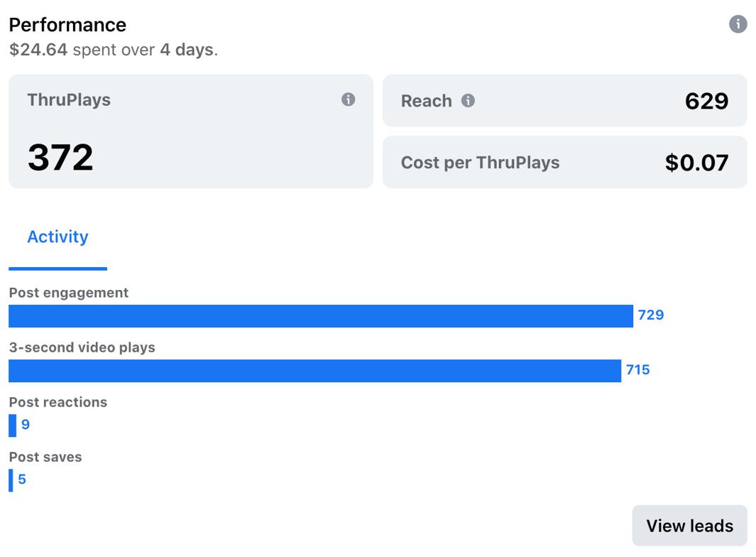756x557 pixels.
Task: Select the 715 video plays count
Action: coord(637,369)
